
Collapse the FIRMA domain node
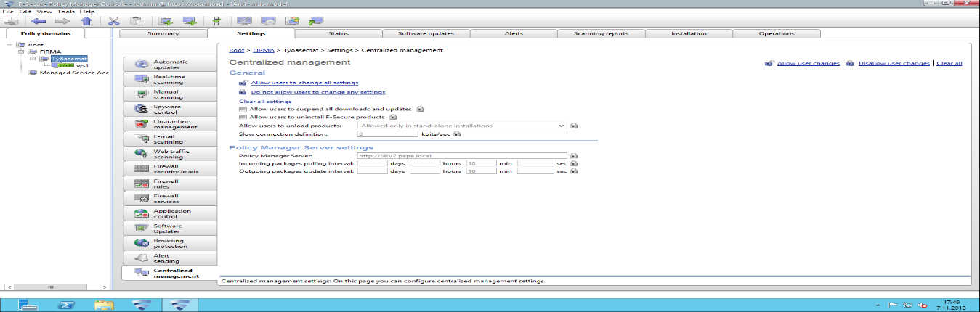pos(21,52)
